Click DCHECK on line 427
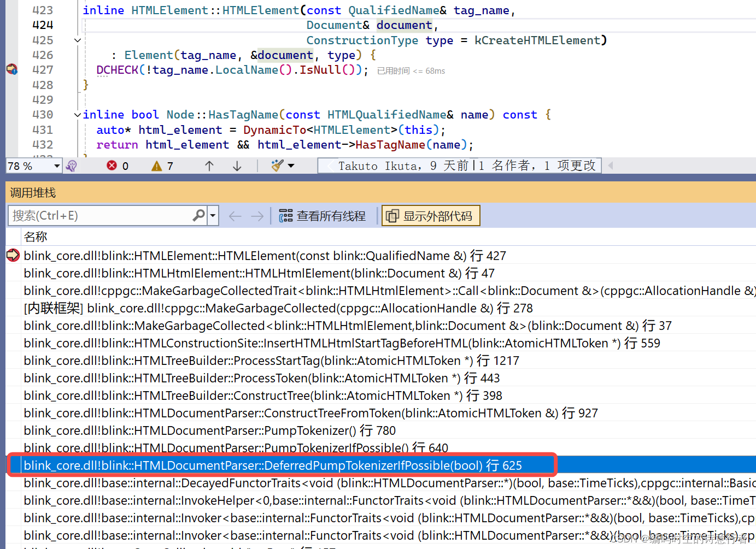Viewport: 756px width, 549px height. click(117, 70)
